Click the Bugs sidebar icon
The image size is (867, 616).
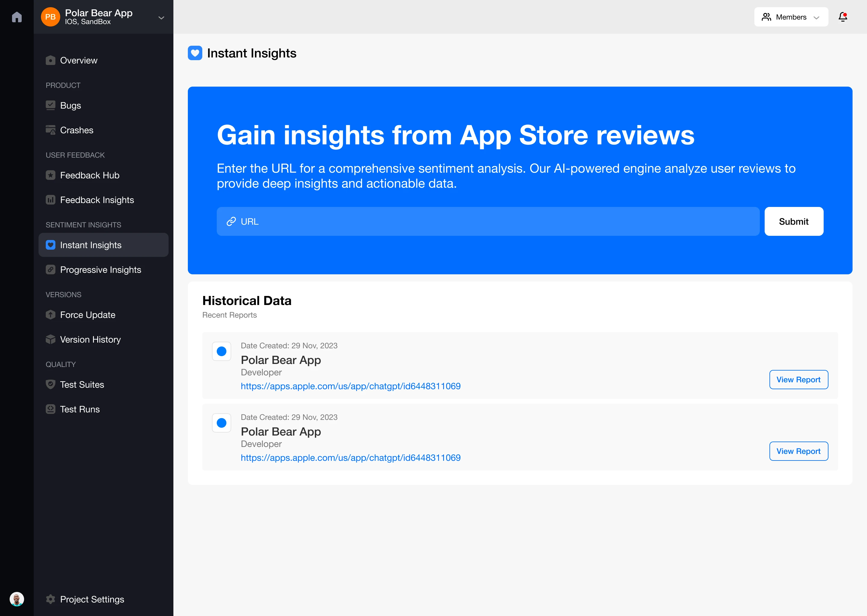(x=51, y=106)
